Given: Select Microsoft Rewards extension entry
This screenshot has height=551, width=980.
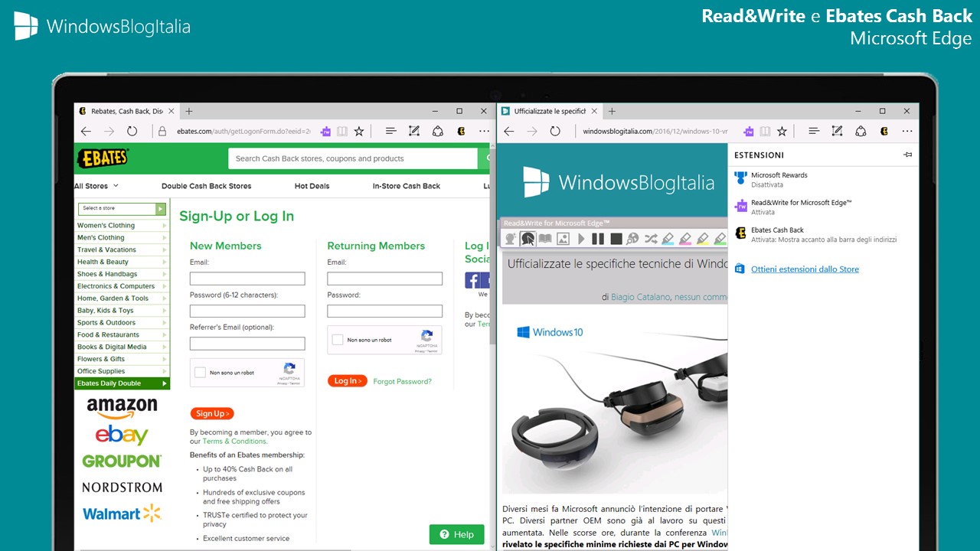Looking at the screenshot, I should pyautogui.click(x=823, y=180).
